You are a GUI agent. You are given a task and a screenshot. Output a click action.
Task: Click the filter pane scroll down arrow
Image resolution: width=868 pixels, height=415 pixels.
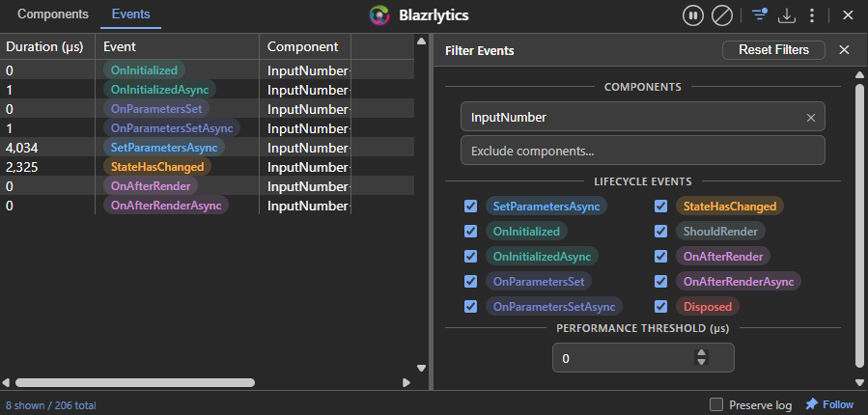tap(859, 382)
